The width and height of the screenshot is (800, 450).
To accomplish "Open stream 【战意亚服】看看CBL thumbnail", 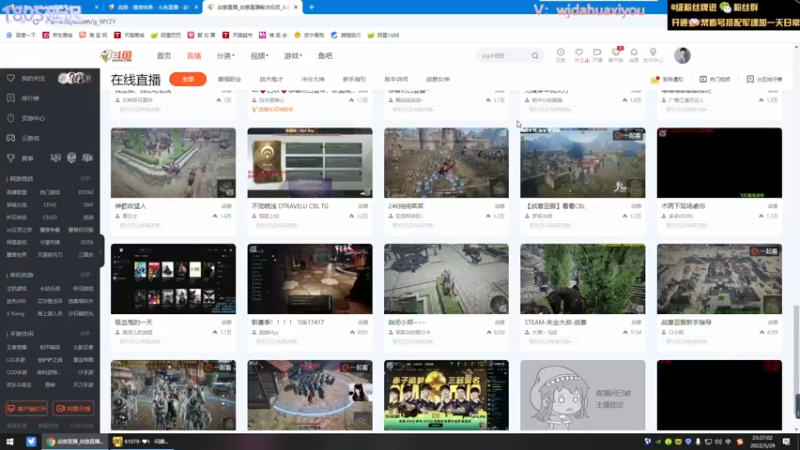I will tap(583, 163).
